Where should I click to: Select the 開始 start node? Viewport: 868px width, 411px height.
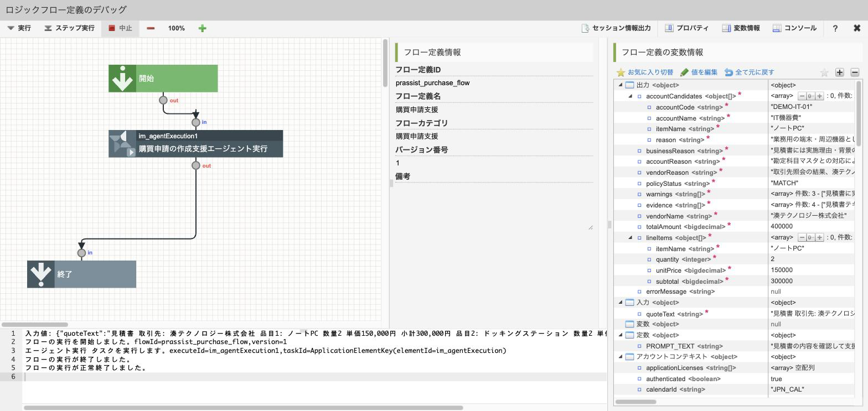163,79
